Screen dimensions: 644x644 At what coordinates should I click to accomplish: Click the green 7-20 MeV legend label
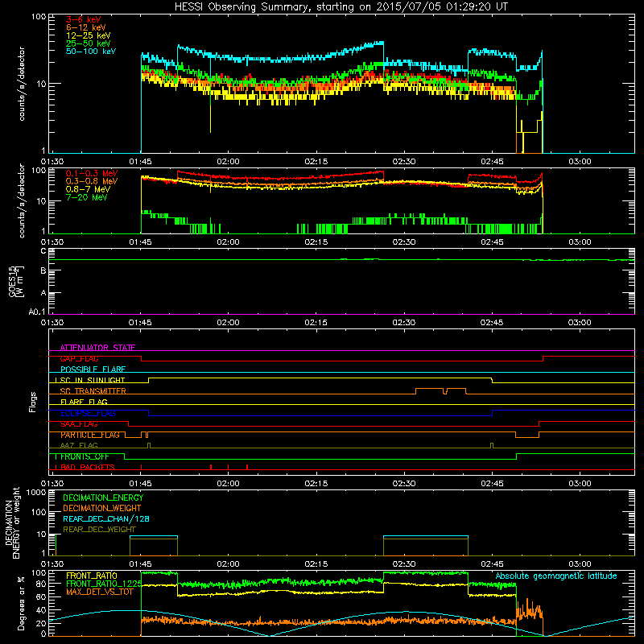87,197
